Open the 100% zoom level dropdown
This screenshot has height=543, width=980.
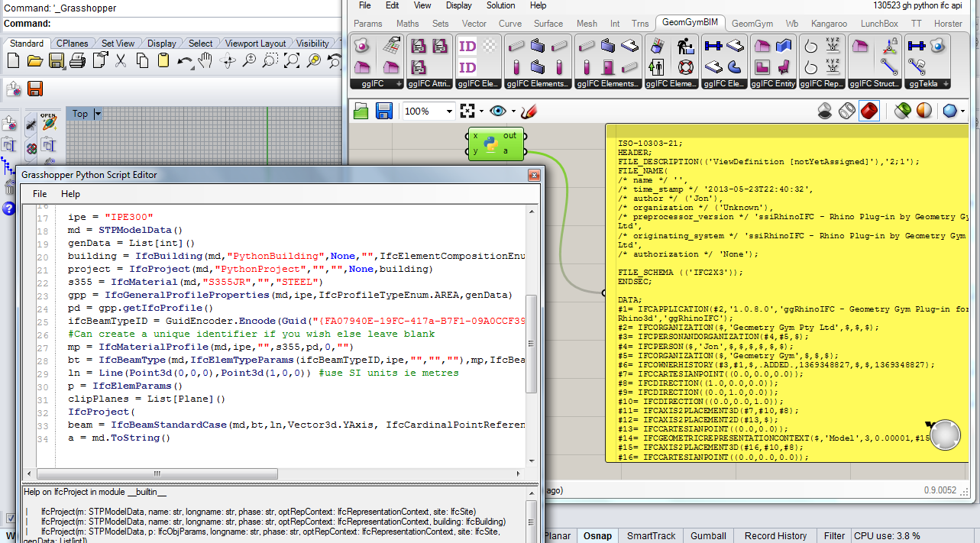[448, 111]
